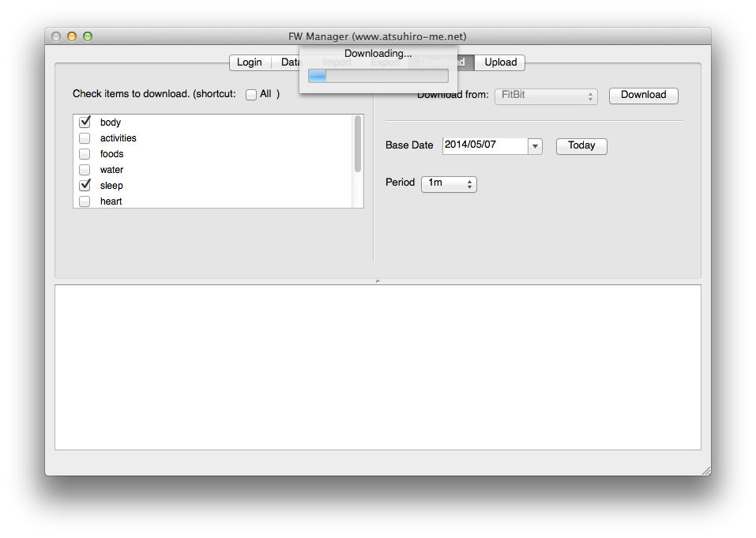This screenshot has height=538, width=756.
Task: Toggle the body checkbox
Action: 85,122
